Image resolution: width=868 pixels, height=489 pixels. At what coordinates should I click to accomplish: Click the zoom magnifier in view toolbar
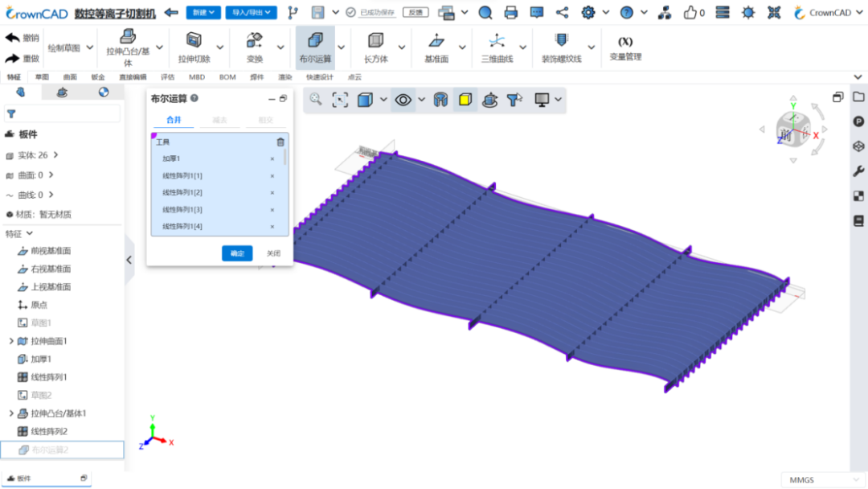316,100
